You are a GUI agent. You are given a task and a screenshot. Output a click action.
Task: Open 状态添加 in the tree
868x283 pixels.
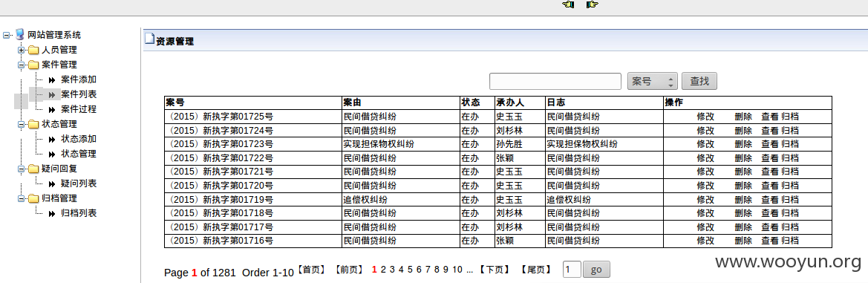(79, 139)
